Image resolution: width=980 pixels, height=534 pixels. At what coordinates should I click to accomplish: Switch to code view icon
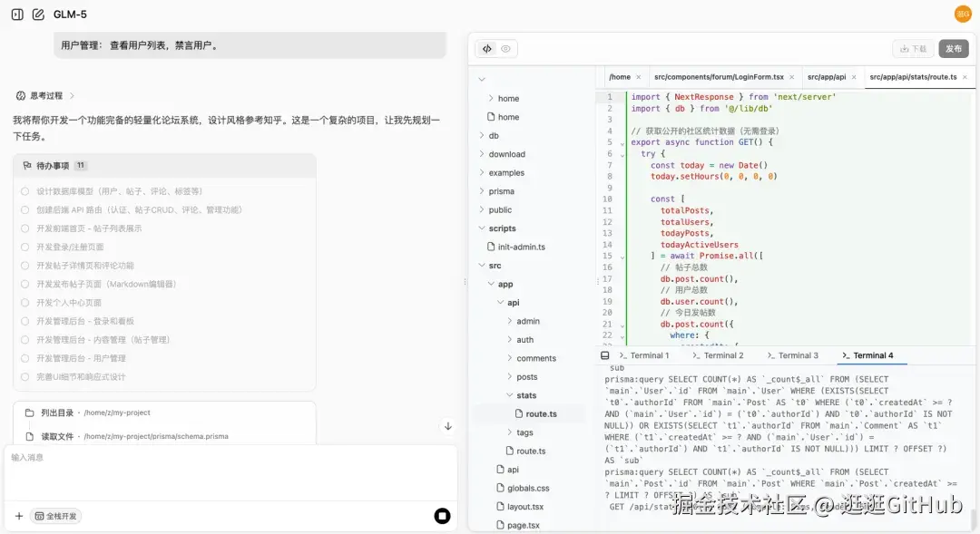[x=487, y=49]
